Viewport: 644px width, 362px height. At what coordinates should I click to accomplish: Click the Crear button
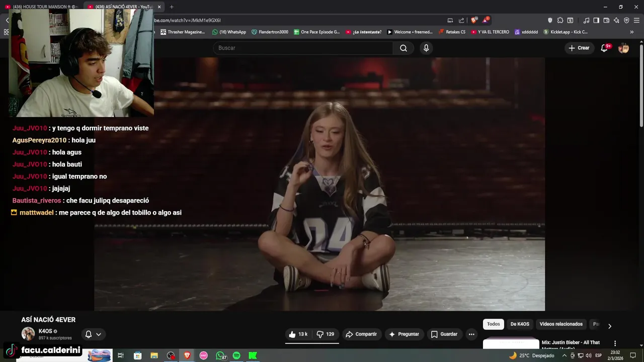click(579, 48)
